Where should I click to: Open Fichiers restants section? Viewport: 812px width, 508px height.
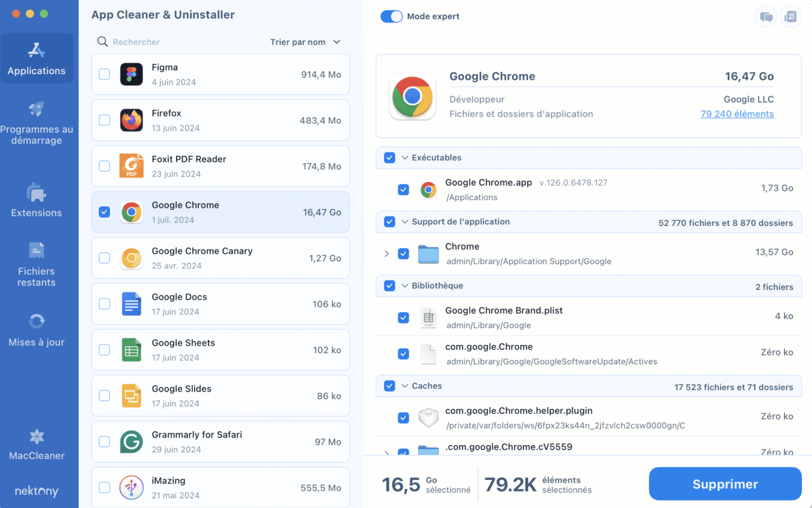tap(36, 264)
